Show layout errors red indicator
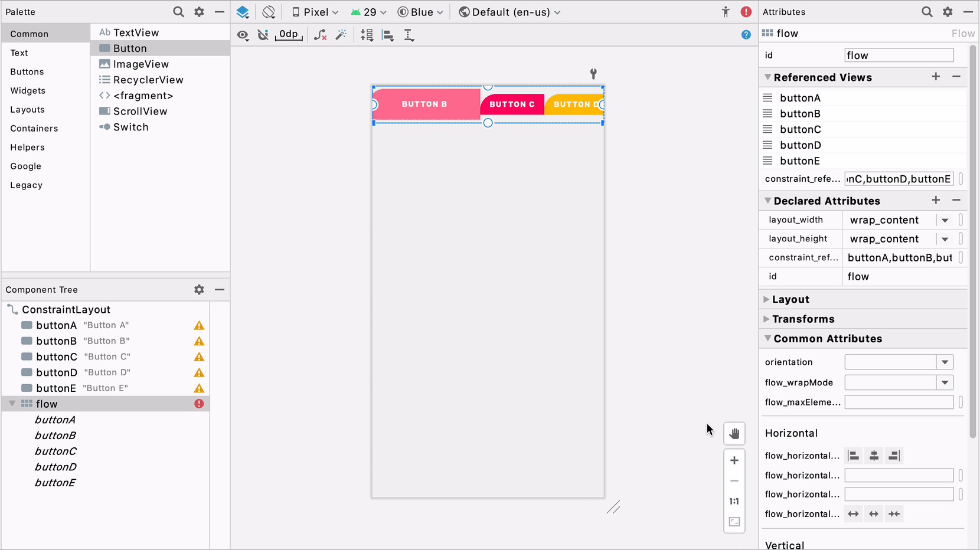Screen dimensions: 980x550 (746, 12)
